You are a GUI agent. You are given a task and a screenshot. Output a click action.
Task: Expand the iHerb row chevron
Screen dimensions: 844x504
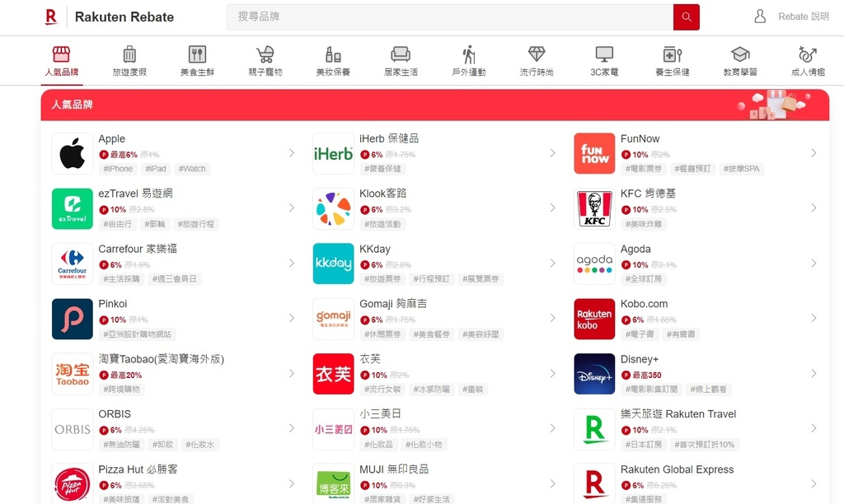point(552,152)
